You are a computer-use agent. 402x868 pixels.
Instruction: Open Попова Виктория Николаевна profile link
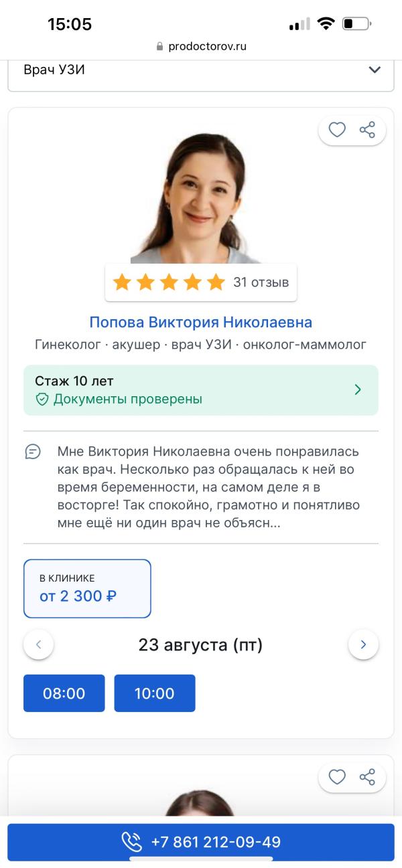click(x=201, y=323)
